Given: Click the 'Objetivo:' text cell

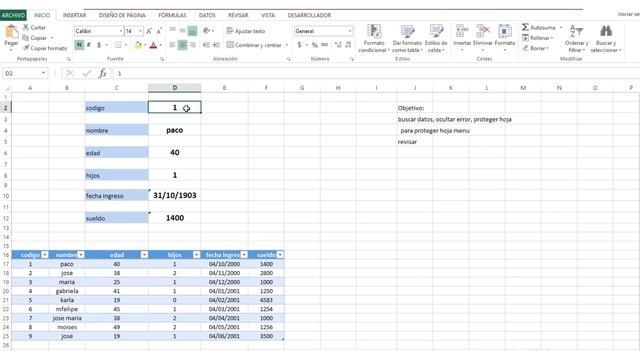Looking at the screenshot, I should point(411,108).
